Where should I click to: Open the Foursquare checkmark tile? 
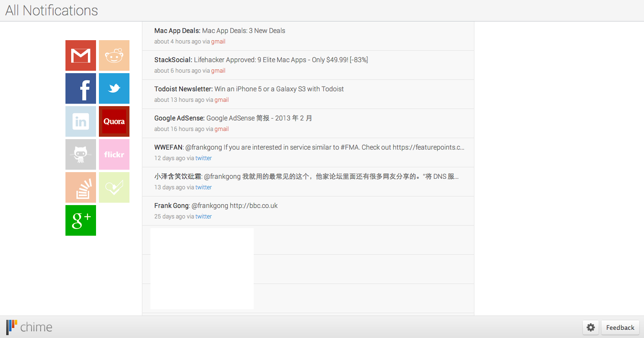click(x=114, y=187)
